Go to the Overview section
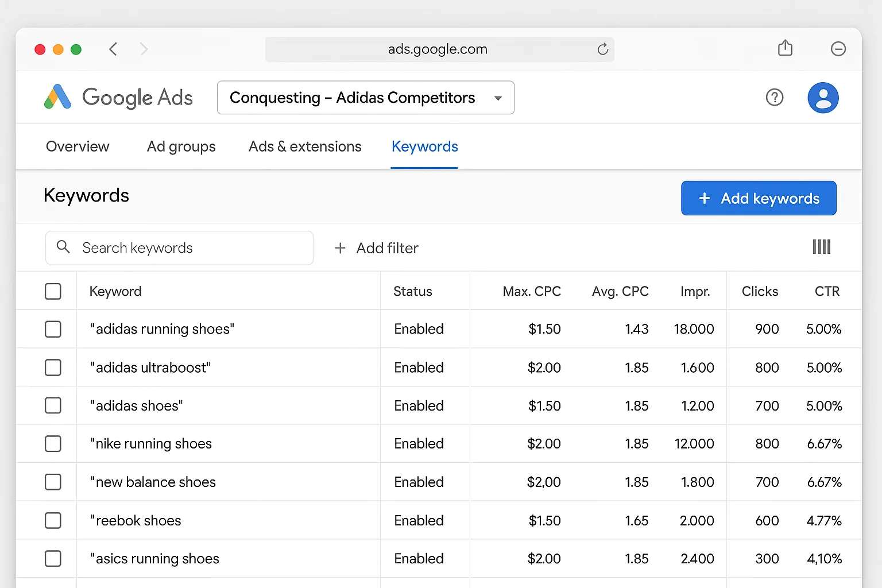 click(x=78, y=146)
